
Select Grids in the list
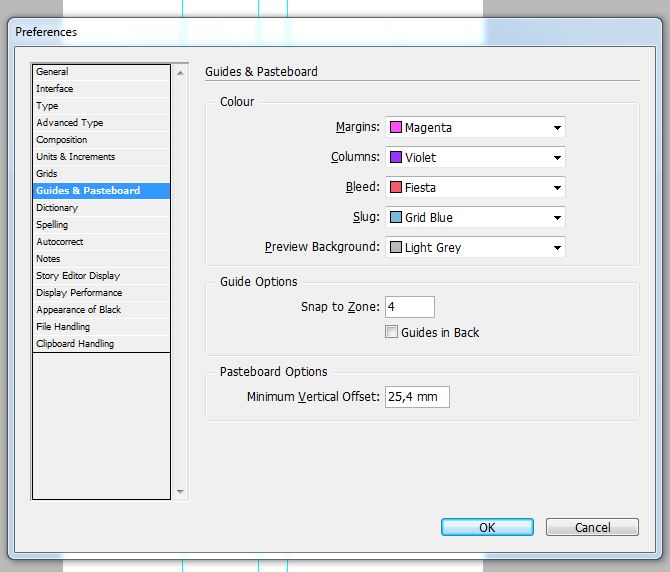[x=101, y=174]
